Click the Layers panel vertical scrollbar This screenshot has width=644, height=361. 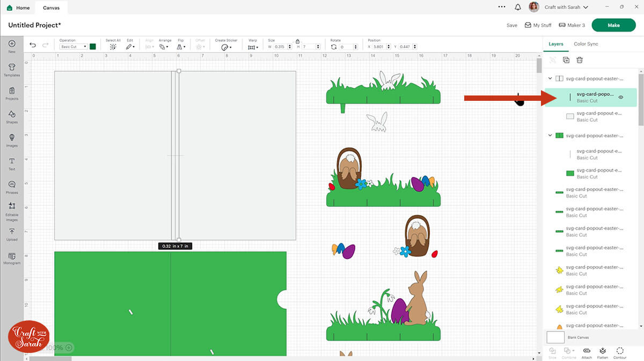point(640,100)
